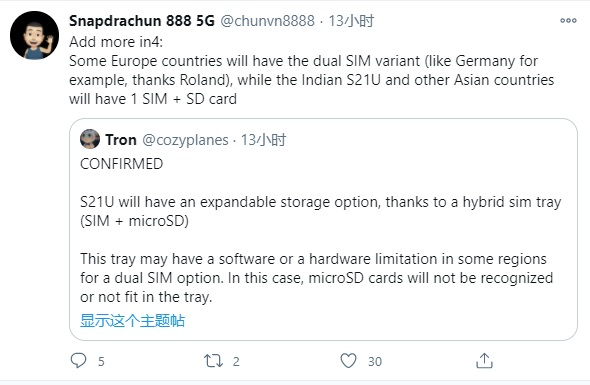Click the retweet arrows icon
The width and height of the screenshot is (590, 385).
coord(213,361)
